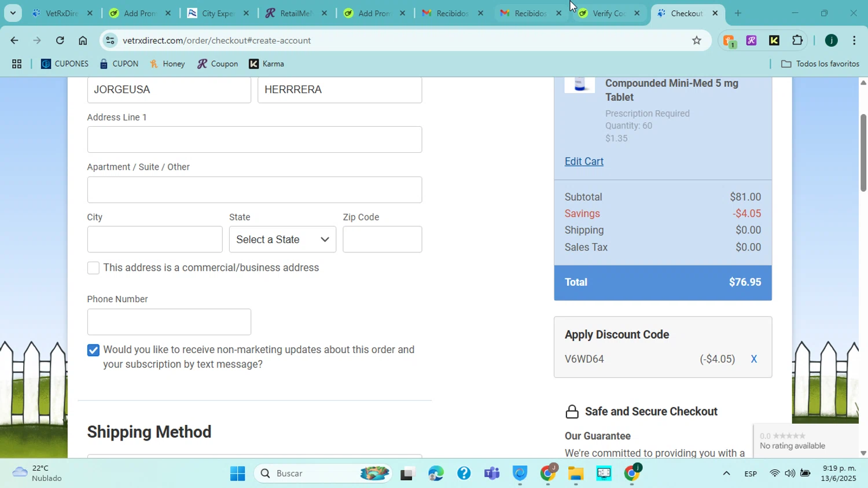Viewport: 868px width, 488px height.
Task: Open the Todos los favoritos folder
Action: (820, 64)
